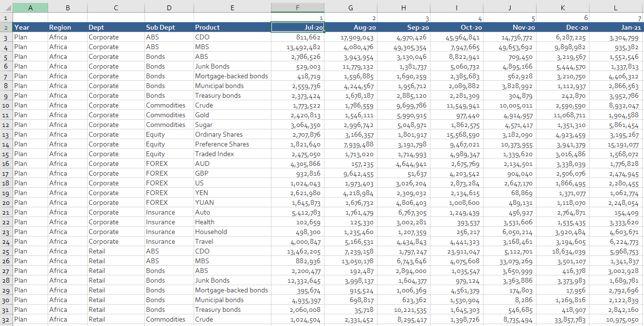Image resolution: width=644 pixels, height=326 pixels.
Task: Select the Aug-20 header cell
Action: click(351, 27)
